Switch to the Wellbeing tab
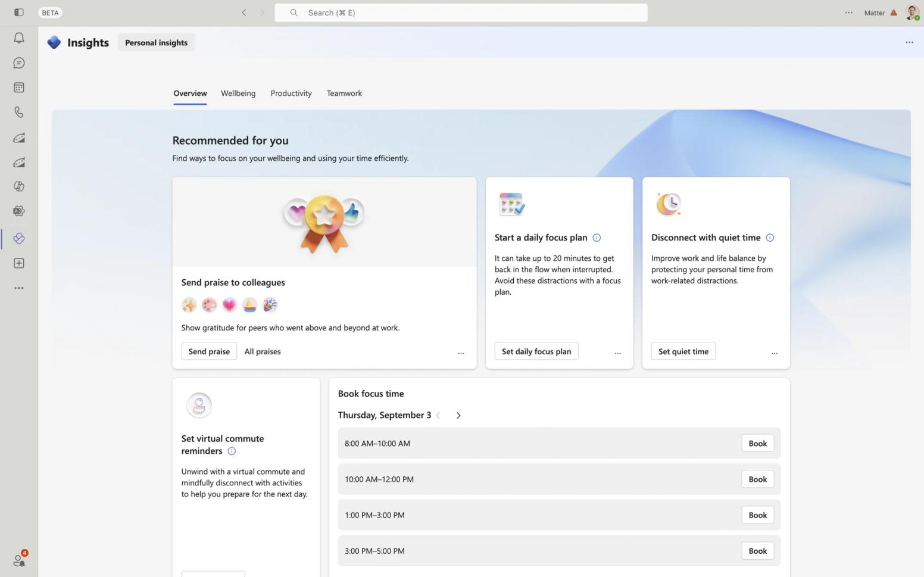This screenshot has height=577, width=924. coord(238,93)
